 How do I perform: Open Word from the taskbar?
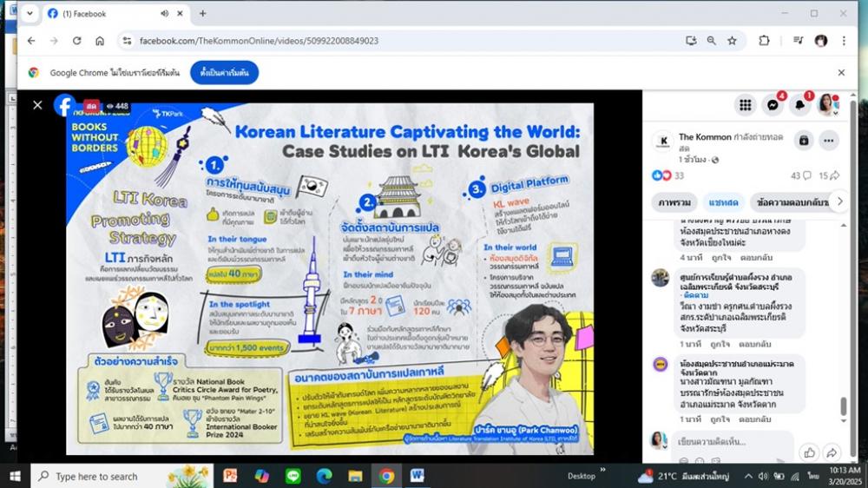[418, 476]
